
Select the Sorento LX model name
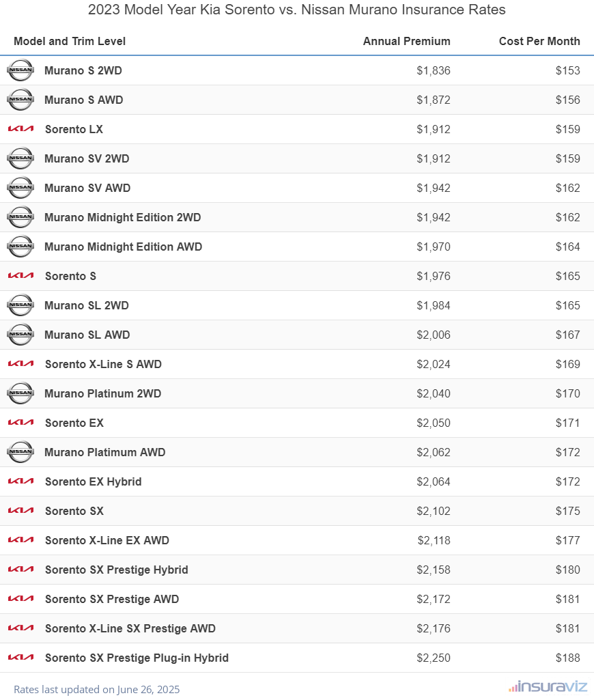tap(74, 130)
